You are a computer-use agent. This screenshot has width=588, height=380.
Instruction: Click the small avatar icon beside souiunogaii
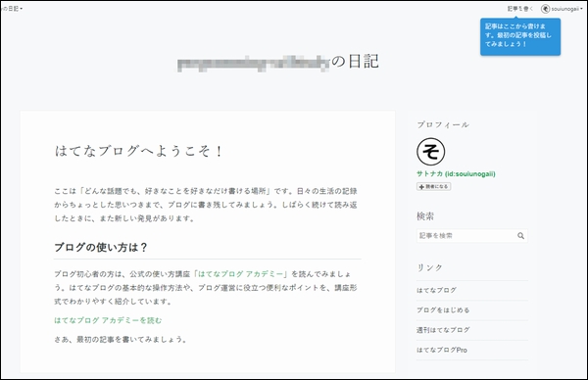[545, 9]
